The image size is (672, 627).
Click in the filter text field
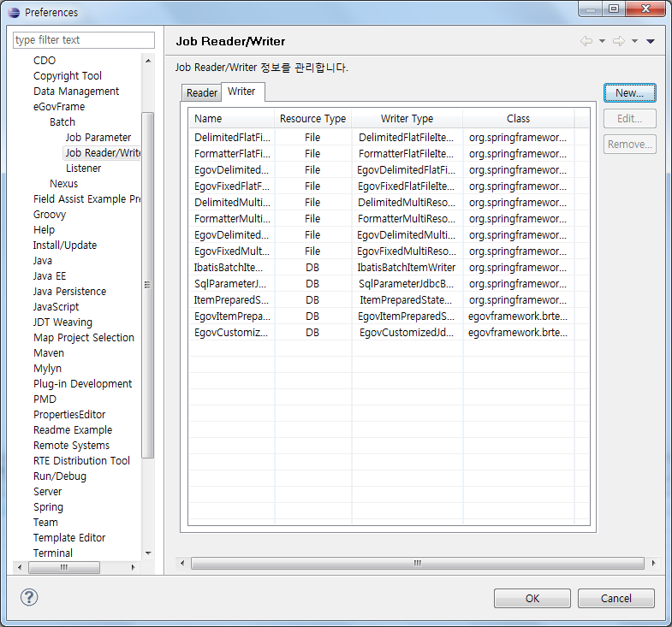[x=84, y=40]
